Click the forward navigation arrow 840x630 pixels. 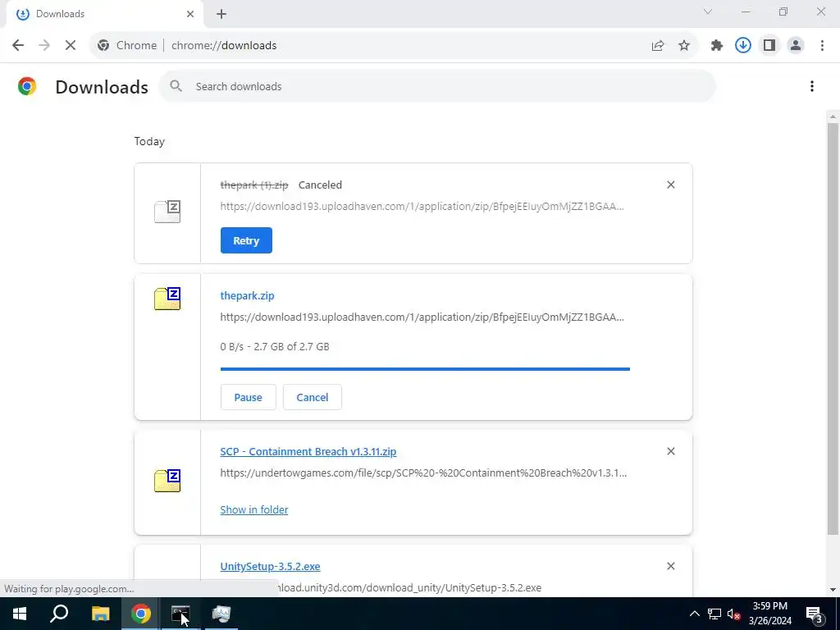[44, 46]
